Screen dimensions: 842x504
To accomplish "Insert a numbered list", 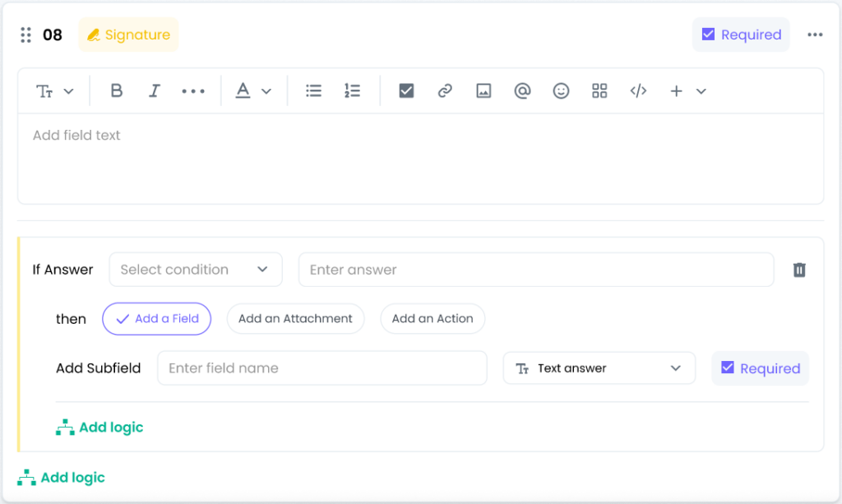I will click(352, 91).
